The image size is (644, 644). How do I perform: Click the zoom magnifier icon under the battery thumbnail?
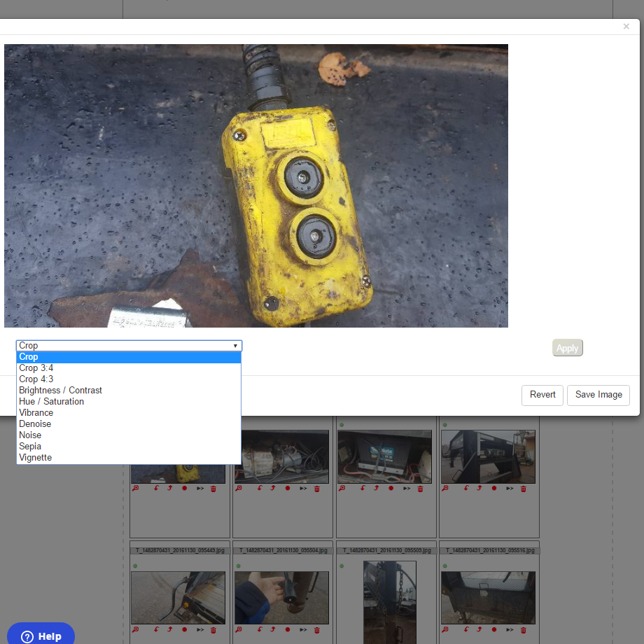(342, 489)
